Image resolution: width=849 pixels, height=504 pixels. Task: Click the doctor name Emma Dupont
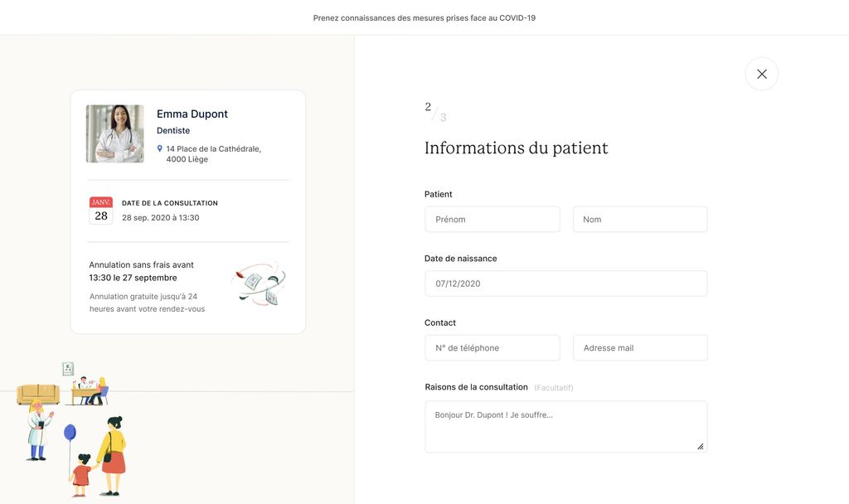(x=192, y=114)
